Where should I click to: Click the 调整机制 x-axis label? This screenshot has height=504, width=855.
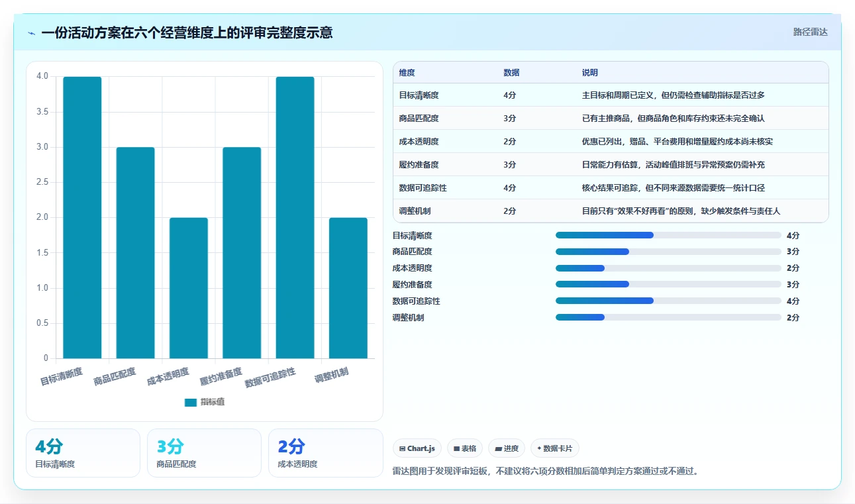tap(332, 376)
